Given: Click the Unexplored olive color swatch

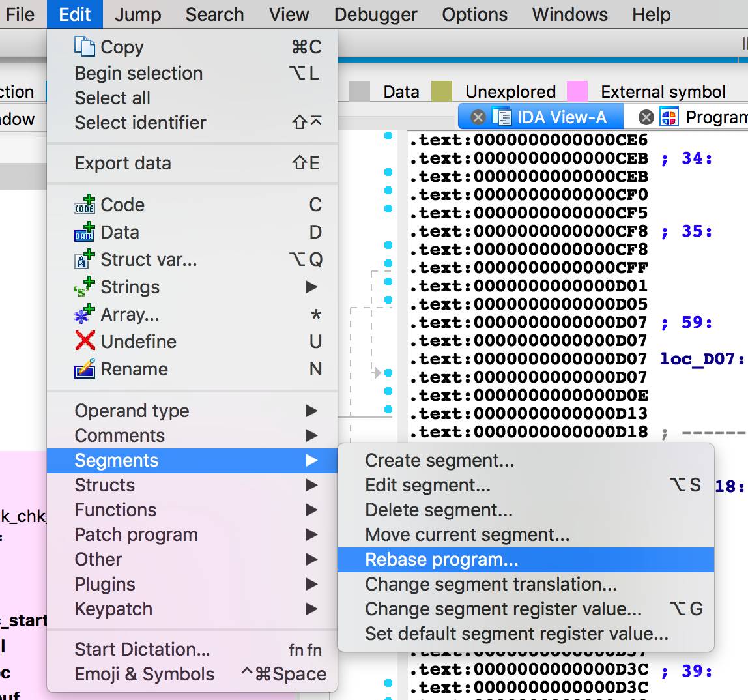Looking at the screenshot, I should [442, 92].
